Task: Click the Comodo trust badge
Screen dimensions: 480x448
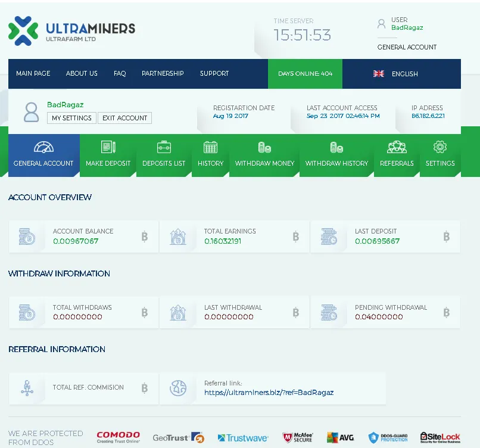Action: point(118,437)
